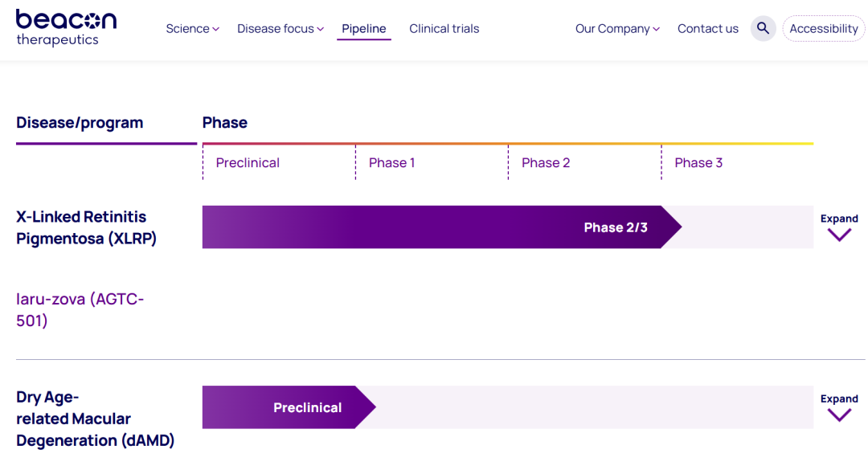
Task: Expand the dAMD program row
Action: point(839,399)
